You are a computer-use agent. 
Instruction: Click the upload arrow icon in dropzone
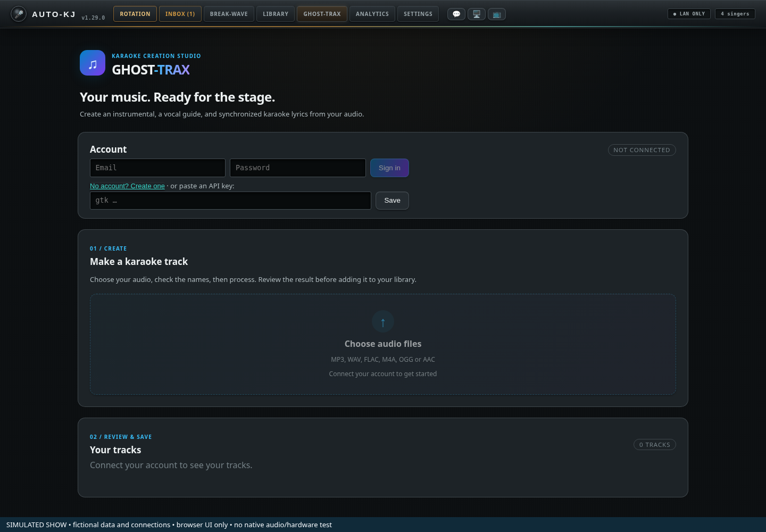pyautogui.click(x=383, y=321)
